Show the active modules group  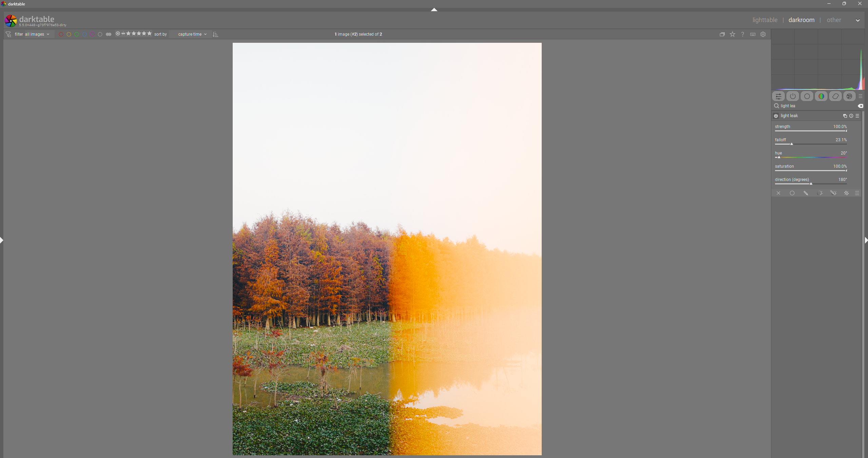793,96
